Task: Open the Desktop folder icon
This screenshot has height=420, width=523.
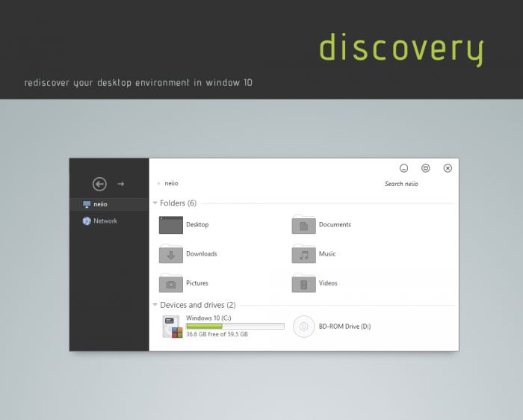Action: [171, 225]
